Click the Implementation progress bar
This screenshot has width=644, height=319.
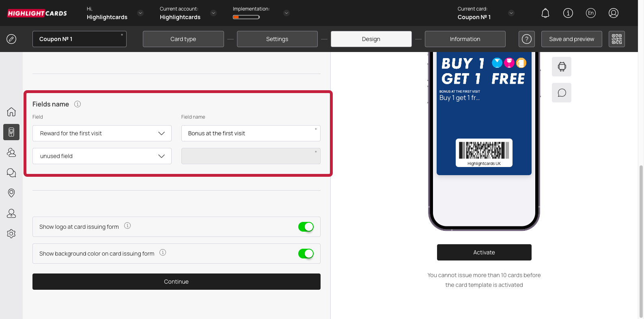(x=246, y=17)
